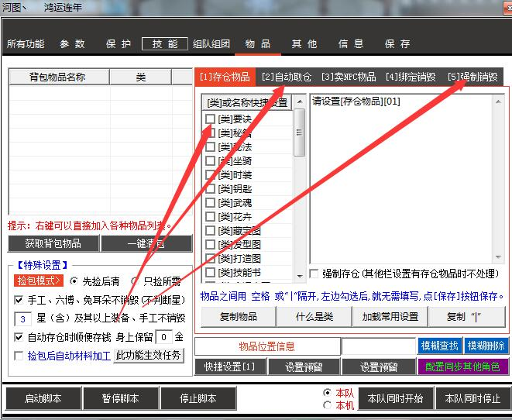Click the 身上保留 gold amount field
The image size is (512, 420).
pyautogui.click(x=163, y=337)
